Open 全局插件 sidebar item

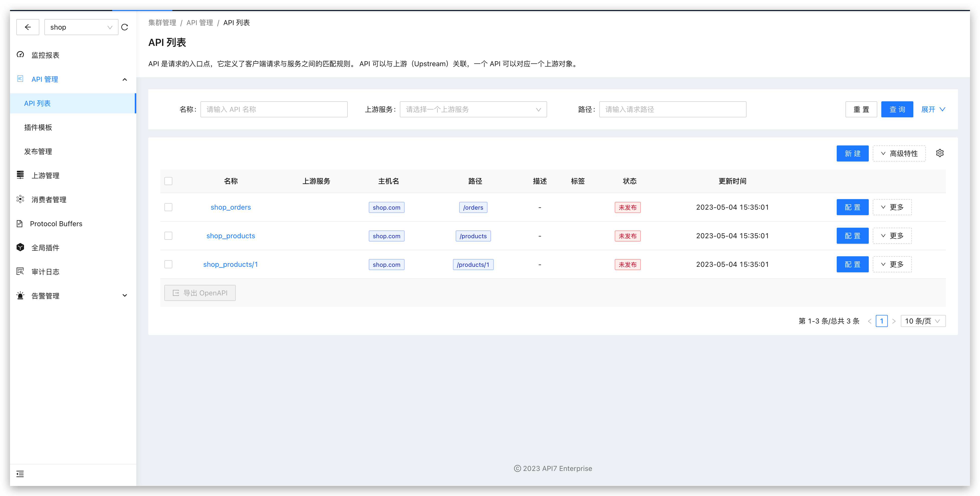tap(73, 247)
